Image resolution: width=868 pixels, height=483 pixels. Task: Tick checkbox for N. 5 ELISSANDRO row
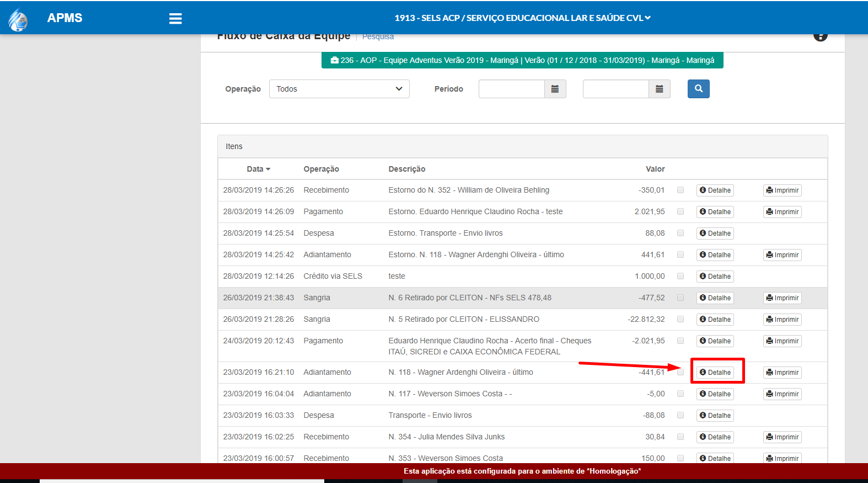(x=681, y=319)
